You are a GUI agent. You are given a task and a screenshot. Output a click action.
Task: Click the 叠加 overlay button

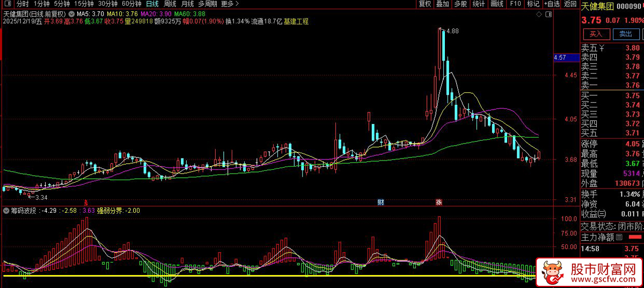[443, 4]
